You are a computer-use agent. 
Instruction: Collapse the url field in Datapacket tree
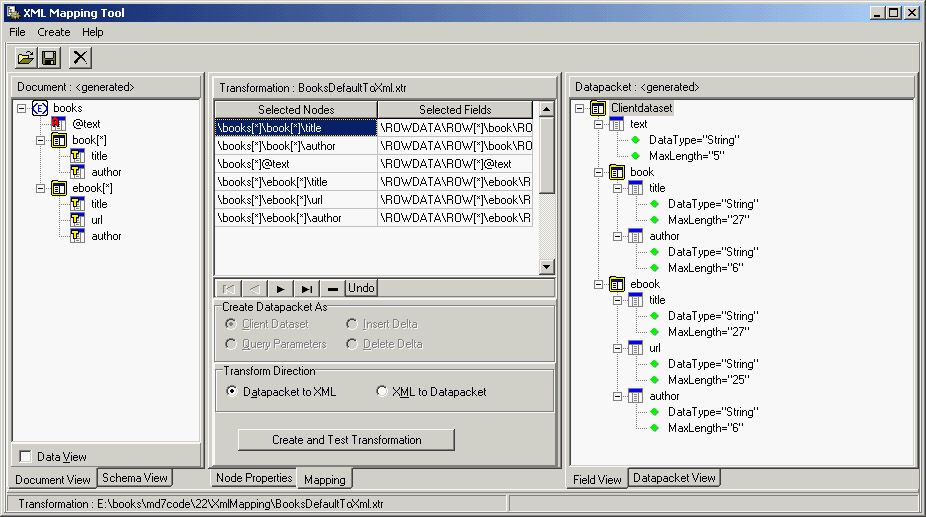click(618, 348)
